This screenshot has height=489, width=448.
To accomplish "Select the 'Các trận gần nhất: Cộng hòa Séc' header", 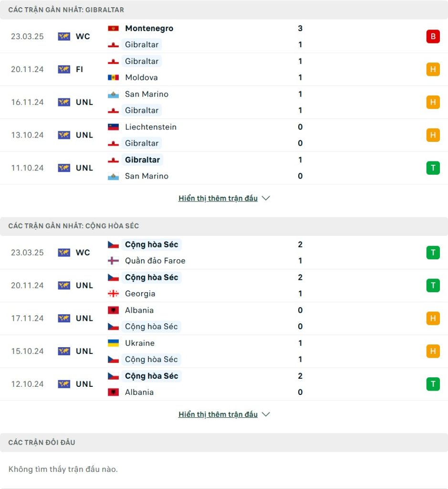I will click(224, 226).
